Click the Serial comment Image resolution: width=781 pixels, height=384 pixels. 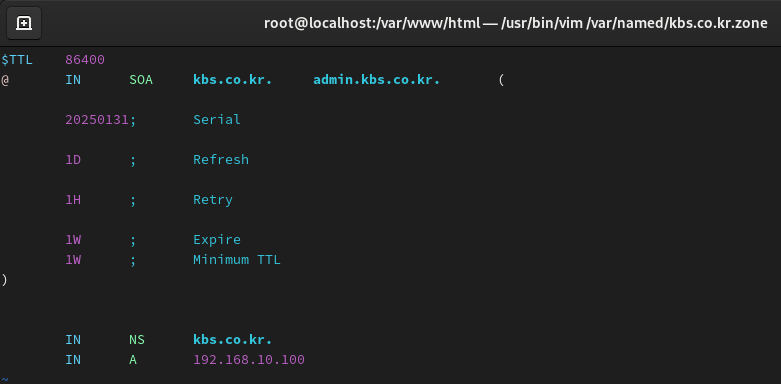pos(217,120)
